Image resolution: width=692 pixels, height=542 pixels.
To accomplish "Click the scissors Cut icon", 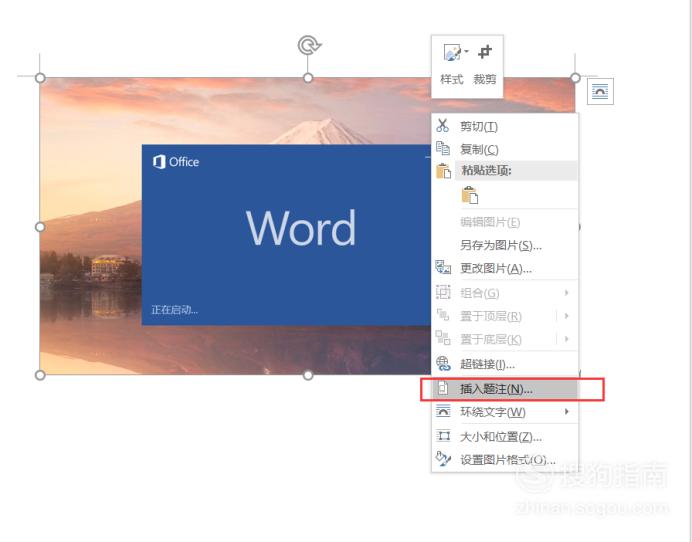I will pos(443,125).
